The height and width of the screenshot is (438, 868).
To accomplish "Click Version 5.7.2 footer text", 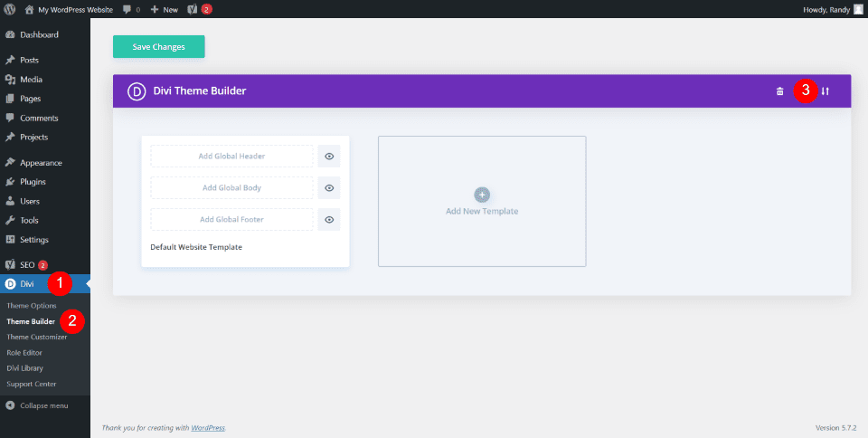I will click(835, 428).
